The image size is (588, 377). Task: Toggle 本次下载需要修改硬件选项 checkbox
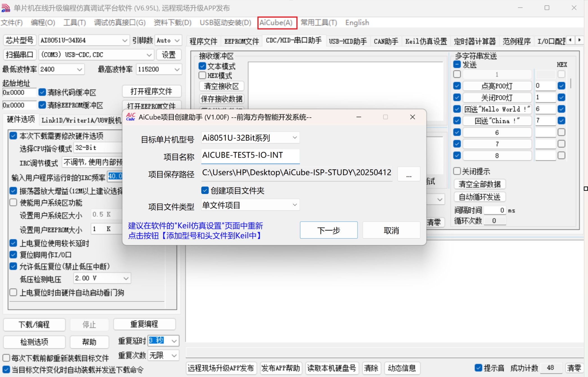(x=13, y=136)
